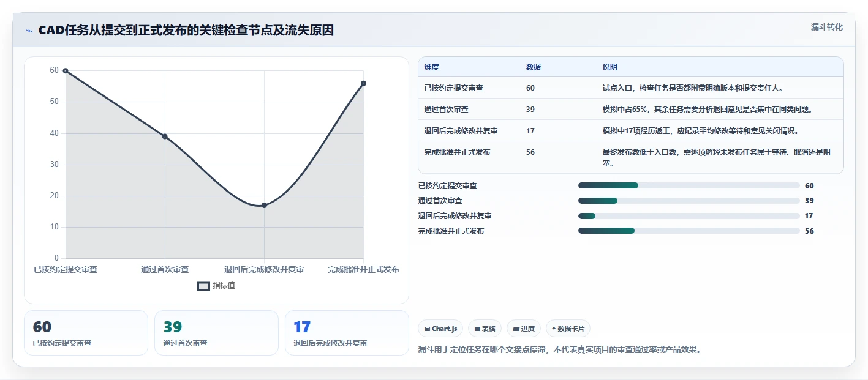Image resolution: width=868 pixels, height=380 pixels.
Task: Click the chart data point for 通过首次审查
Action: pyautogui.click(x=165, y=136)
